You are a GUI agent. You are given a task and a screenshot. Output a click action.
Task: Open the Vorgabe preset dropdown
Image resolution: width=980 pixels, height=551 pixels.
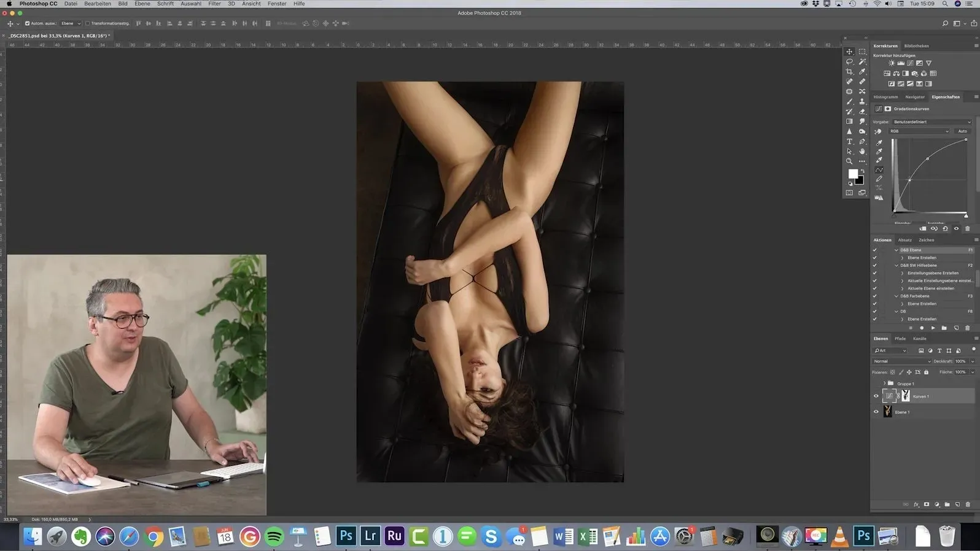point(931,121)
